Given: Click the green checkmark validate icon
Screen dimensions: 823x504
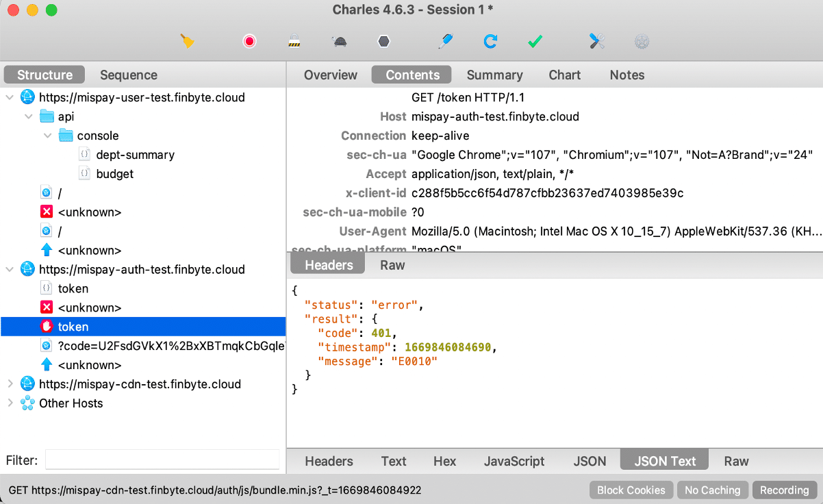Looking at the screenshot, I should click(535, 42).
